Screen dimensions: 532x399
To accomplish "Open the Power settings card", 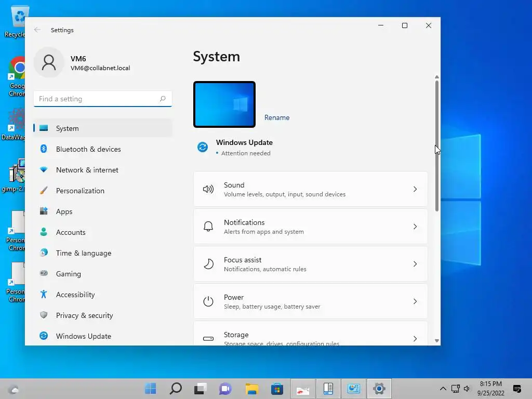I will (x=311, y=301).
